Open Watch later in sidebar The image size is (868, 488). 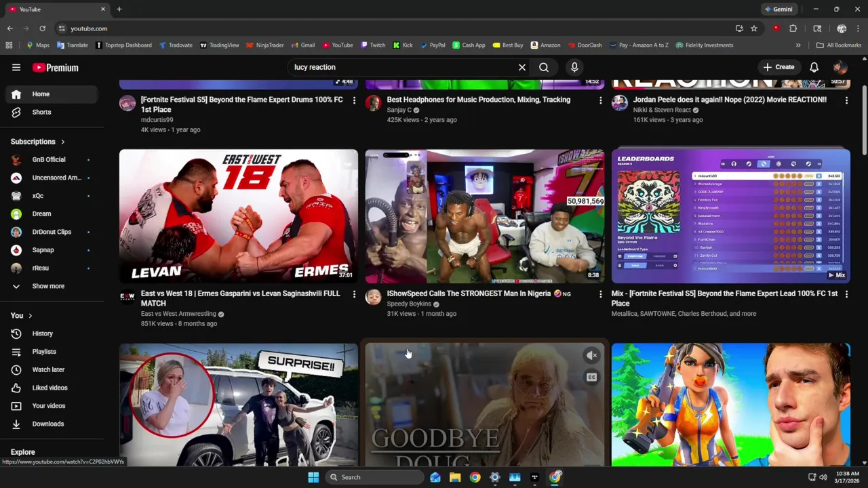coord(53,369)
